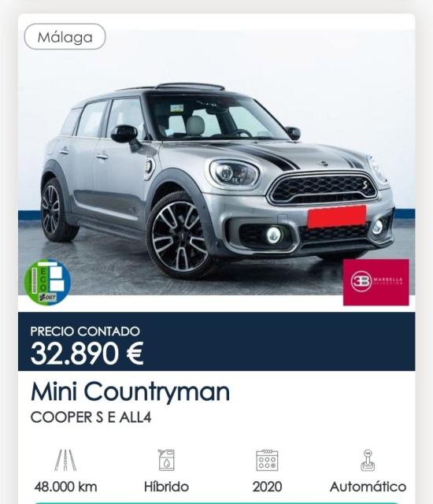433x504 pixels.
Task: Open the Mini Countryman car photo
Action: (x=216, y=162)
